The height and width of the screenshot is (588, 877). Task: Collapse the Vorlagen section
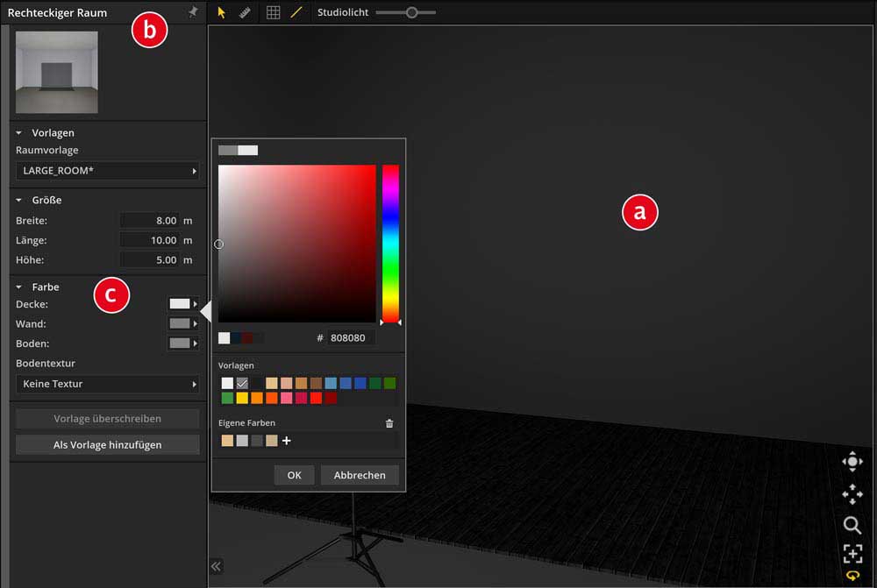pyautogui.click(x=19, y=133)
